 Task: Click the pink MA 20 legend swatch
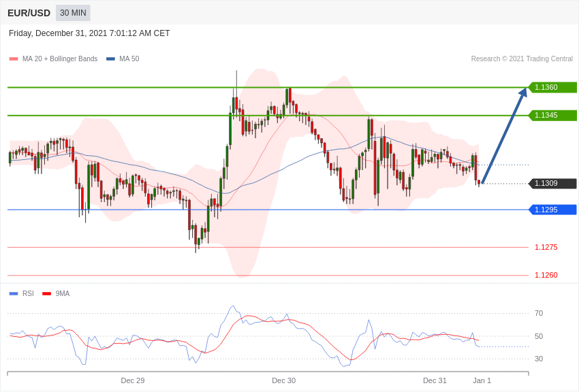pos(14,59)
